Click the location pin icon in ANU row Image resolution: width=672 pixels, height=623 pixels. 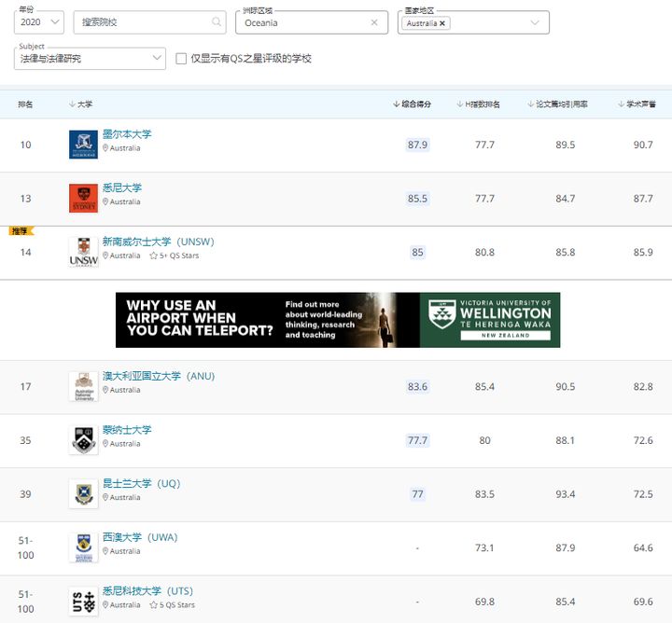point(105,390)
